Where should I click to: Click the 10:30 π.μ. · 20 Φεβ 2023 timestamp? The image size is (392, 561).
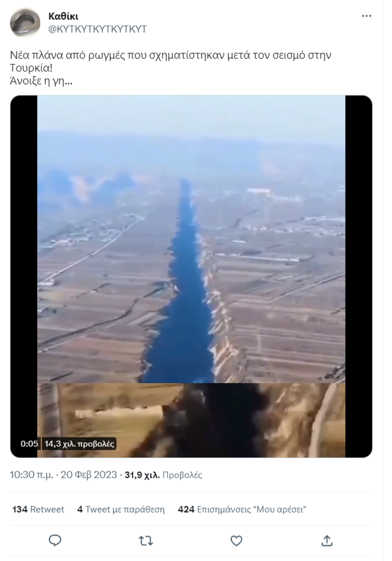(63, 475)
